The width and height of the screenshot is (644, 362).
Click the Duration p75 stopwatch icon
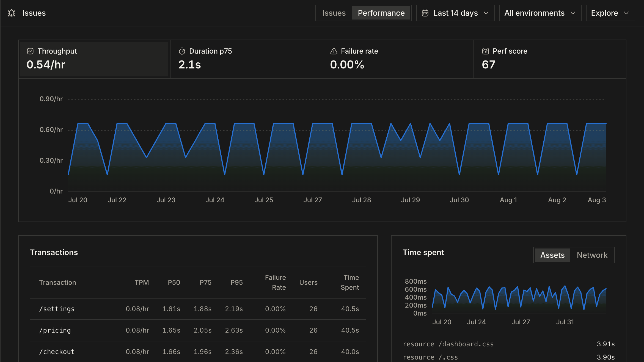click(x=182, y=51)
